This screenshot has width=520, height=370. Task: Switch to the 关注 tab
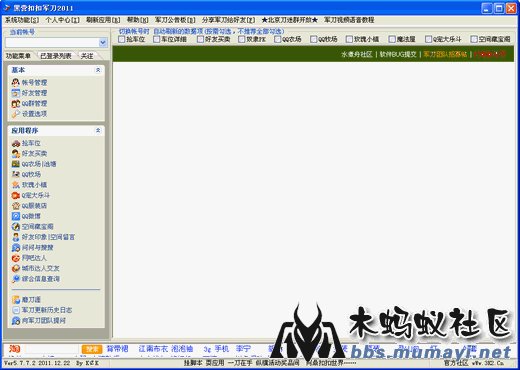click(87, 56)
